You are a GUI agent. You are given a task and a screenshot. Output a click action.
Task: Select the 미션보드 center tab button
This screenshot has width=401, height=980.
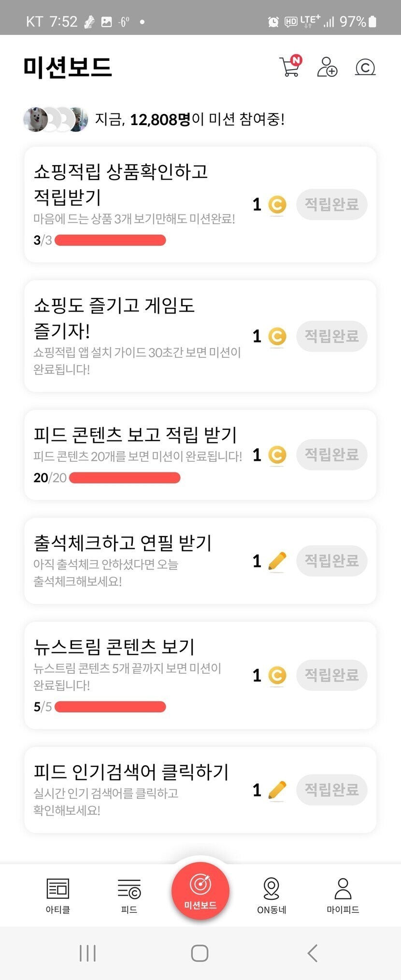click(200, 891)
